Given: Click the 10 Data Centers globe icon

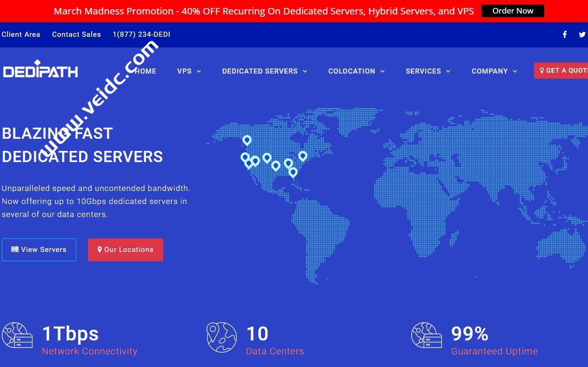Looking at the screenshot, I should (x=222, y=337).
